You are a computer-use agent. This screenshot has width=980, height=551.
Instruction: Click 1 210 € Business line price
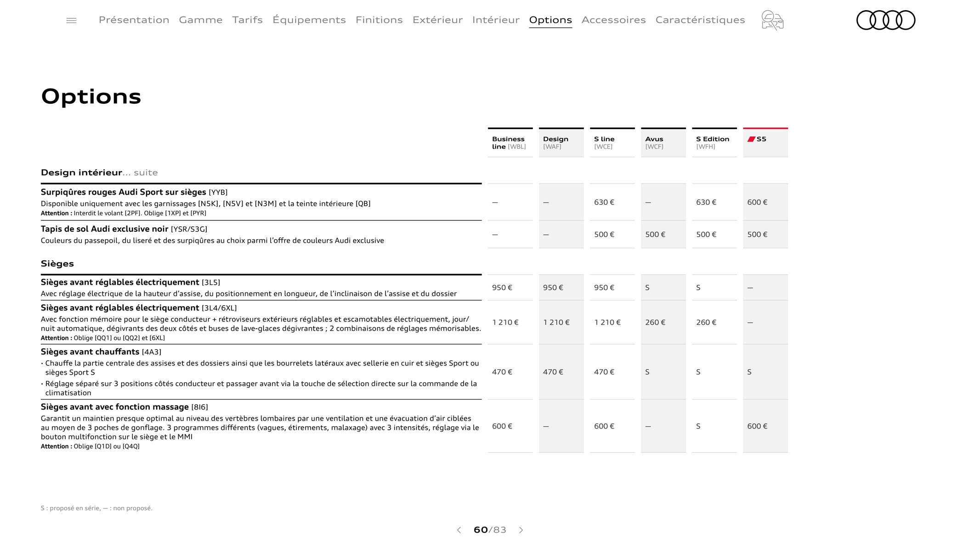(x=505, y=322)
